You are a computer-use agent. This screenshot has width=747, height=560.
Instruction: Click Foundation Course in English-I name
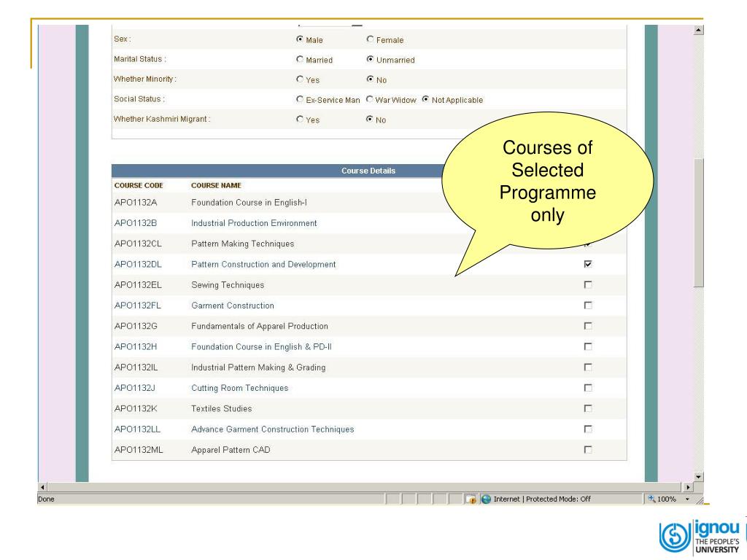point(249,203)
